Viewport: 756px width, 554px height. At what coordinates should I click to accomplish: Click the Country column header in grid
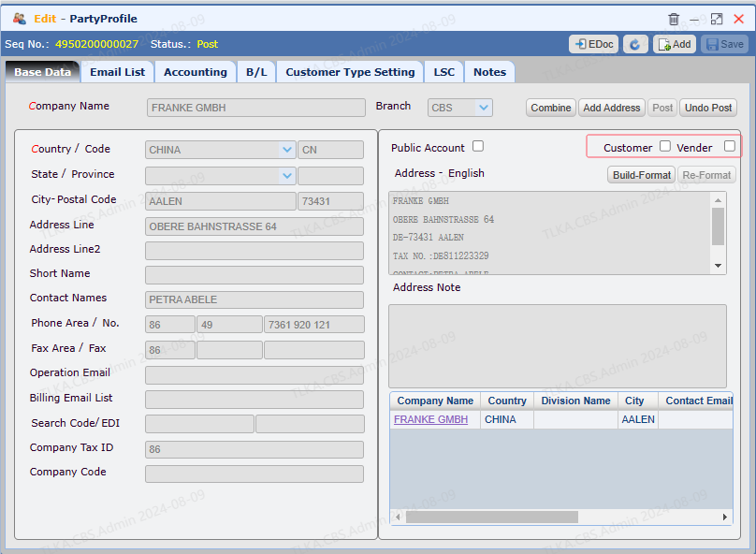point(507,401)
